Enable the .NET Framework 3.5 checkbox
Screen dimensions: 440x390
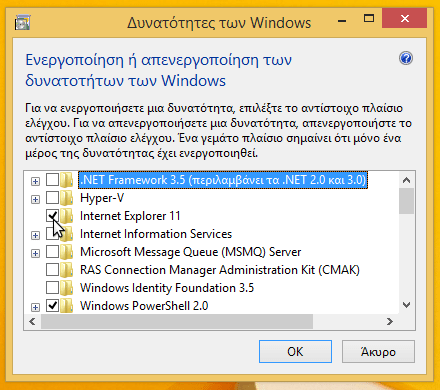click(52, 180)
